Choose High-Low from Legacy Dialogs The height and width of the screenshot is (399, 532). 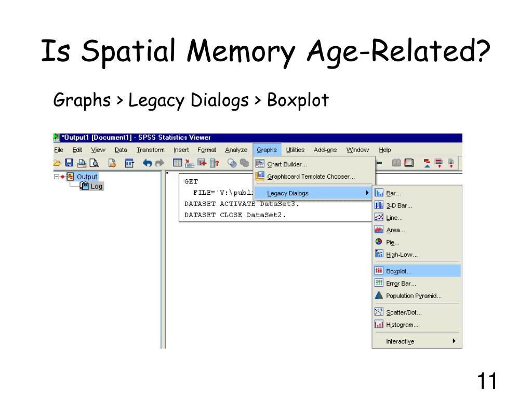coord(417,255)
